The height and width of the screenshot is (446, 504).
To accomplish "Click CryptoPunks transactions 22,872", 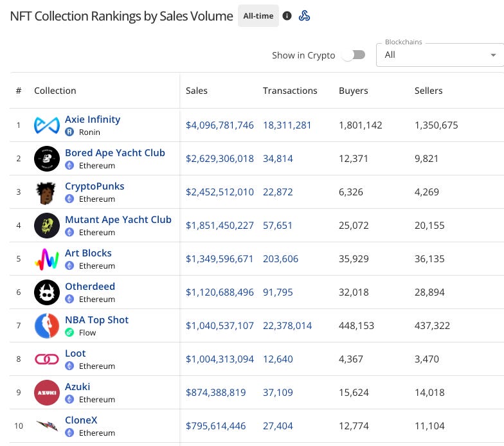I will (x=278, y=192).
